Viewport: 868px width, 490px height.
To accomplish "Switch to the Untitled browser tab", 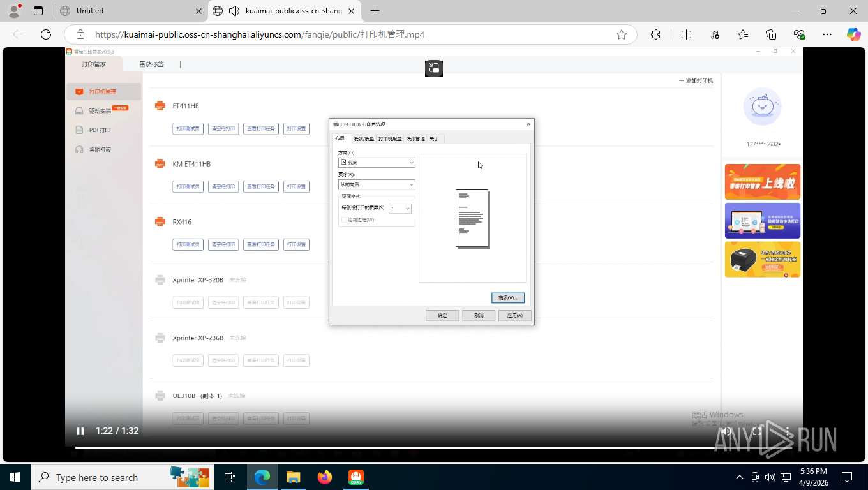I will (130, 11).
